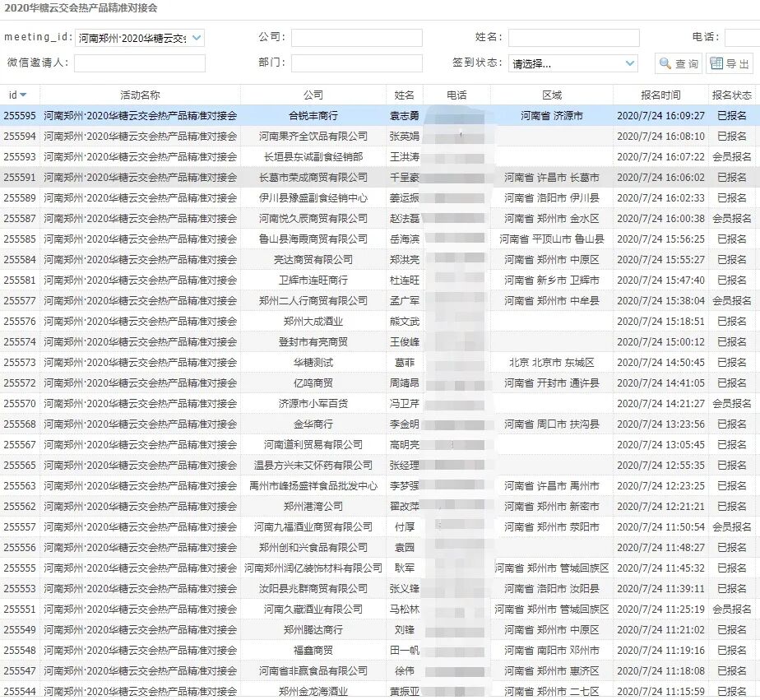Image resolution: width=760 pixels, height=700 pixels.
Task: Click company 郑州金龙海酒业
Action: (x=313, y=691)
